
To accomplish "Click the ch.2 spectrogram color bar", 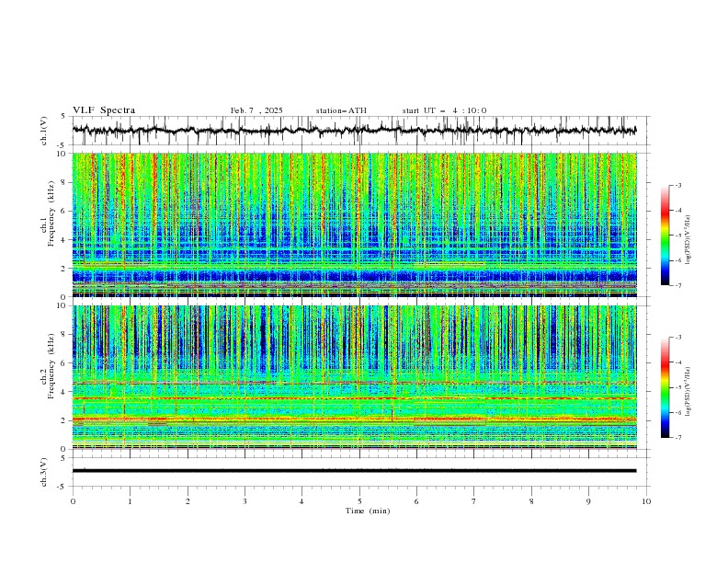I will tap(665, 387).
